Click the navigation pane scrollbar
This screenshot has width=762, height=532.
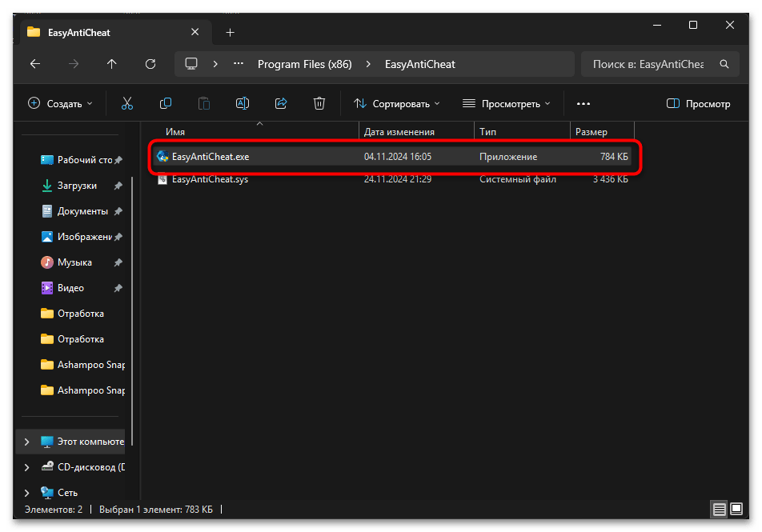coord(132,311)
